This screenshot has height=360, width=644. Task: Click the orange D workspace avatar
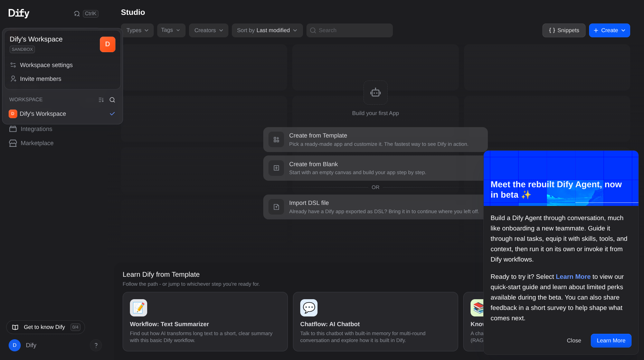tap(107, 44)
